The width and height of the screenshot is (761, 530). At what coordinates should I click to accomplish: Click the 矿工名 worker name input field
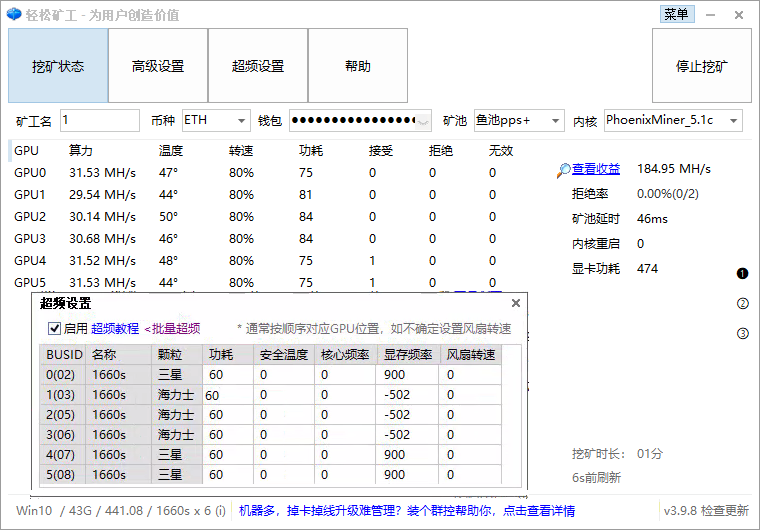click(99, 121)
